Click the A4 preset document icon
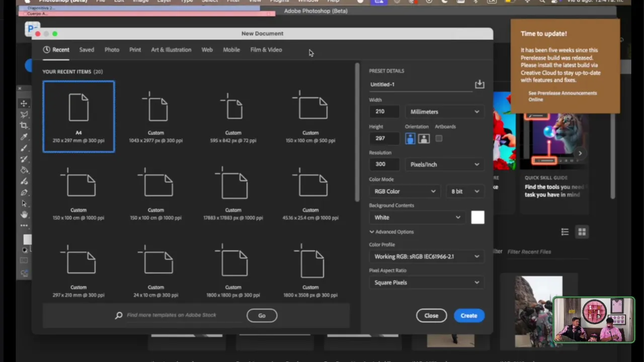The height and width of the screenshot is (362, 644). click(78, 108)
